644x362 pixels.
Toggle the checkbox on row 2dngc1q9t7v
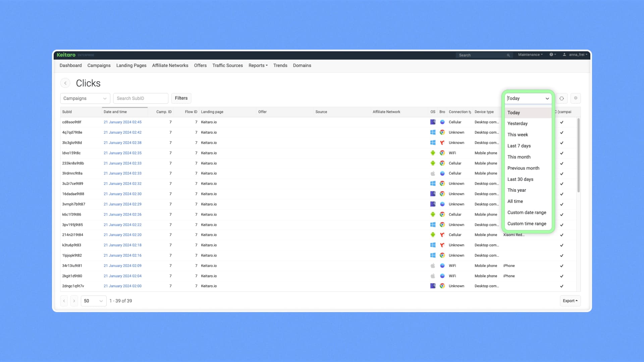click(x=561, y=286)
